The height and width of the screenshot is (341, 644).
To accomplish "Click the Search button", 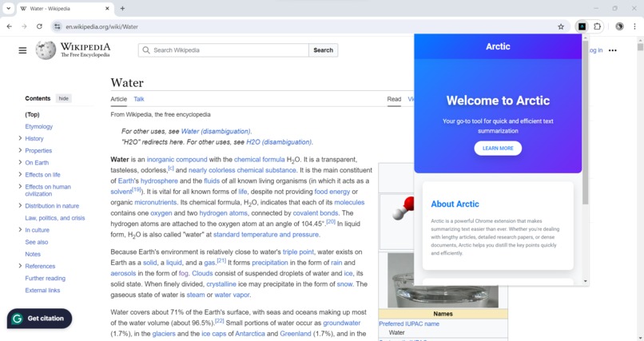I will point(324,50).
